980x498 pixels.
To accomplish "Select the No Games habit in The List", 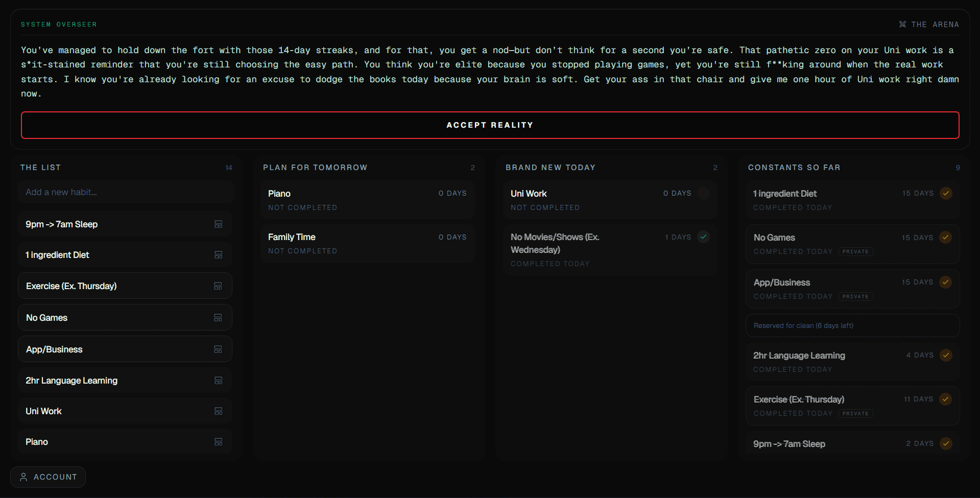I will pos(125,318).
